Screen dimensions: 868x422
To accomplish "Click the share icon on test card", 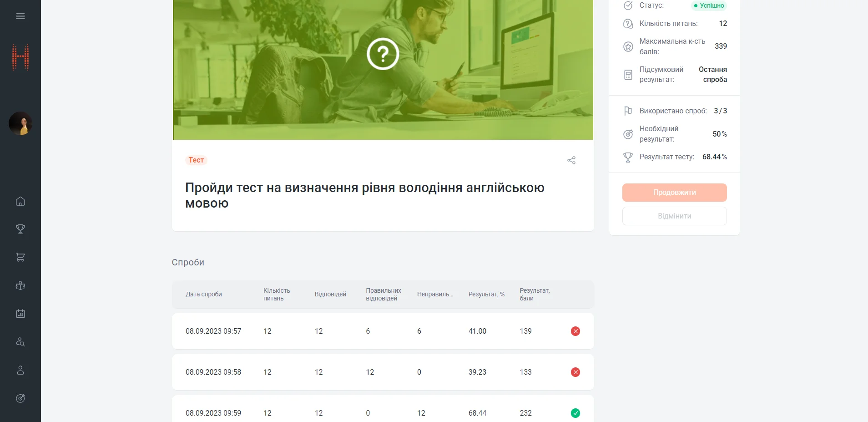I will pyautogui.click(x=571, y=160).
